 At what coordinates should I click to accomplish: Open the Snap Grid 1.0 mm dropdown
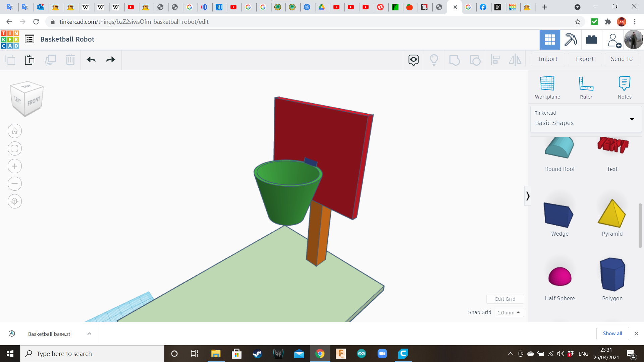tap(508, 312)
